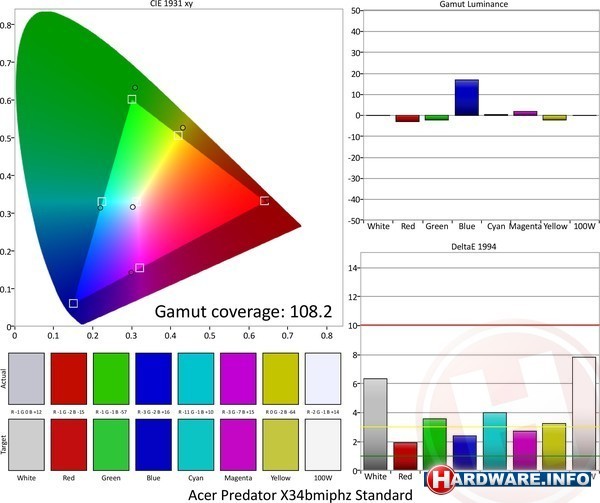Screen dimensions: 600x503
Task: Select the Target Blue color swatch
Action: point(153,445)
